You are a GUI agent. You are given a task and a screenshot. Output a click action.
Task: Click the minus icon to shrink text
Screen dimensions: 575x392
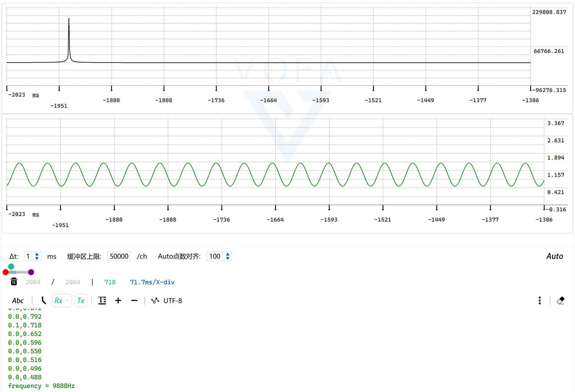134,300
